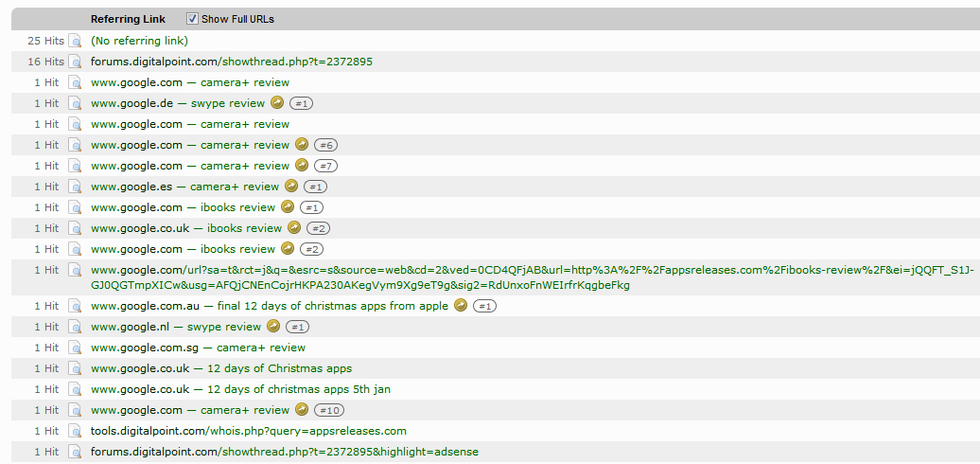Open details icon for google.com.au row
Screen dimensions: 980x464
[x=75, y=307]
